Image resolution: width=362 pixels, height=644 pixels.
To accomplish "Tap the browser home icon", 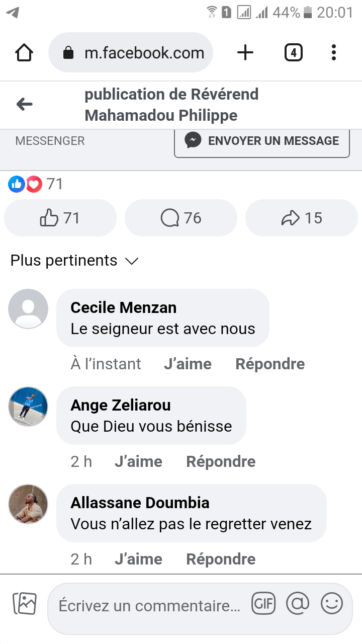I will click(24, 53).
